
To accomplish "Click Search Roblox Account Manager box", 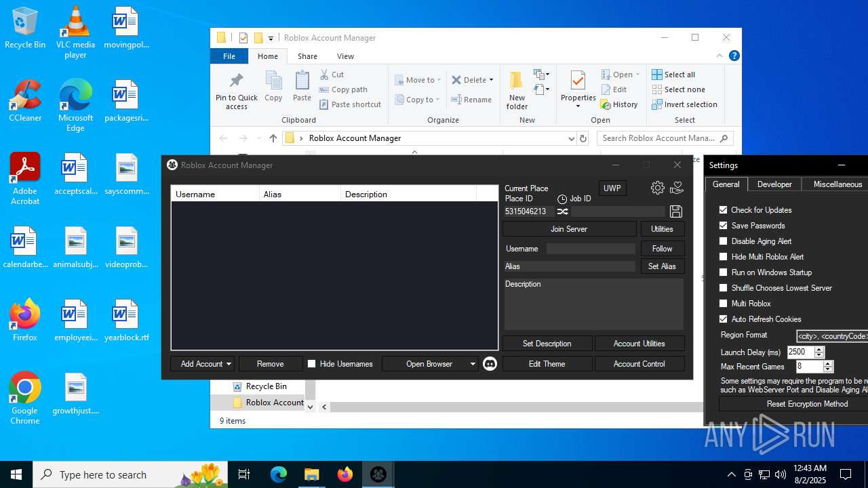I will coord(665,138).
